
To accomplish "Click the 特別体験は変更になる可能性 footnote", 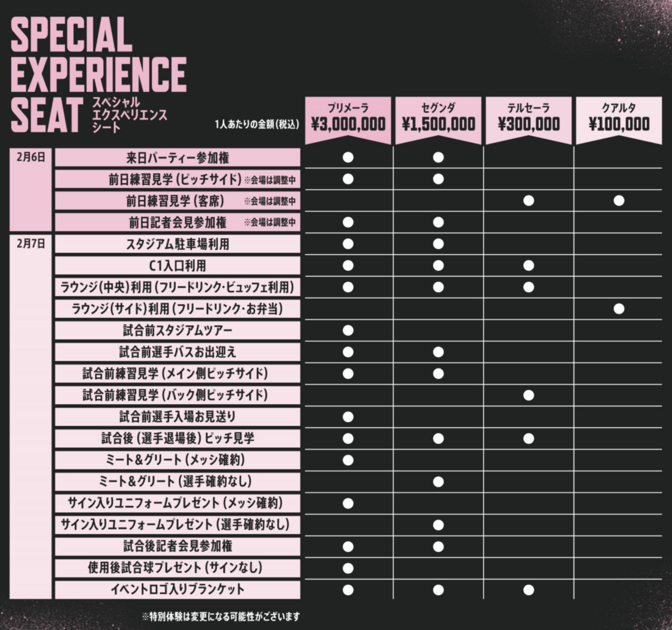I will tap(221, 617).
